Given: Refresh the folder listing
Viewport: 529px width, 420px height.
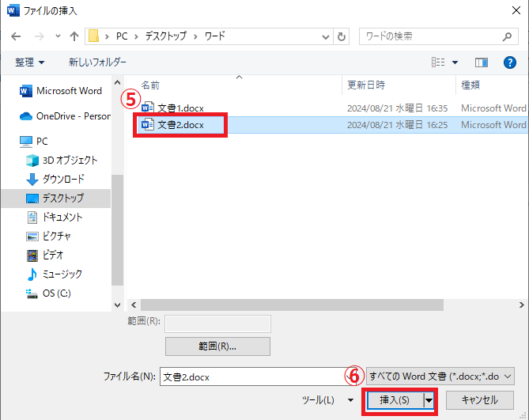Looking at the screenshot, I should (342, 36).
